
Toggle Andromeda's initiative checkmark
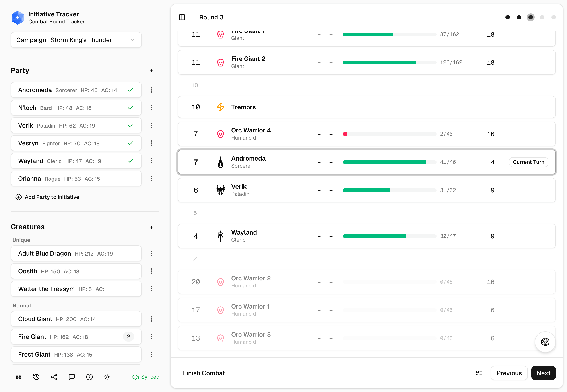pos(131,90)
